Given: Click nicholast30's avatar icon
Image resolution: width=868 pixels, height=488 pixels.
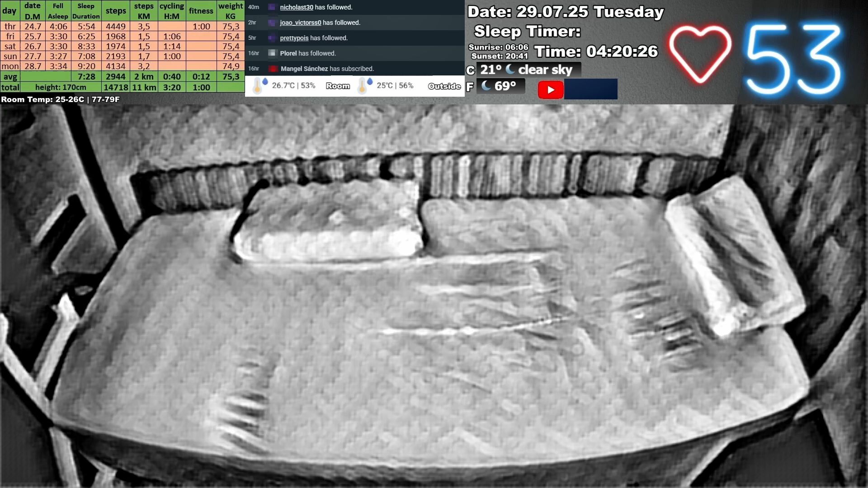Looking at the screenshot, I should (272, 7).
